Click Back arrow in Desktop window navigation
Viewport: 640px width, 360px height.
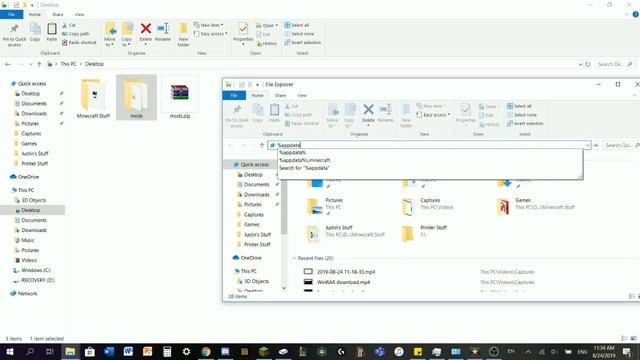point(8,64)
